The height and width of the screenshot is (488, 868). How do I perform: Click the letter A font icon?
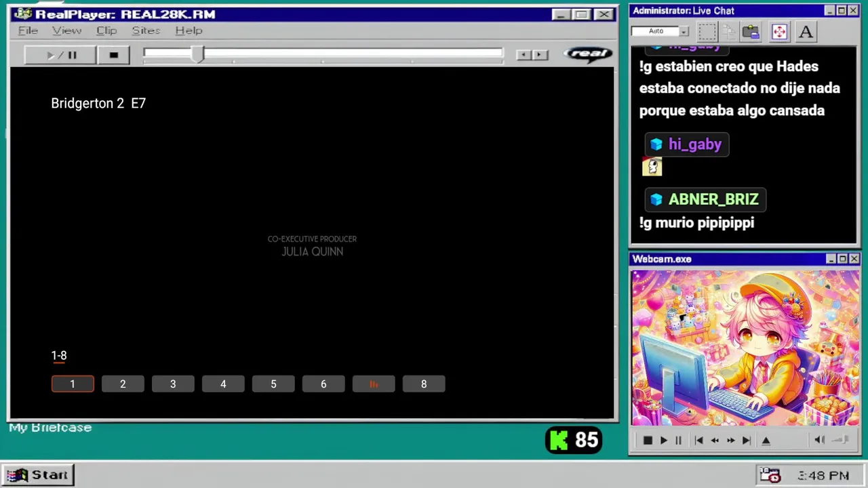pyautogui.click(x=806, y=31)
